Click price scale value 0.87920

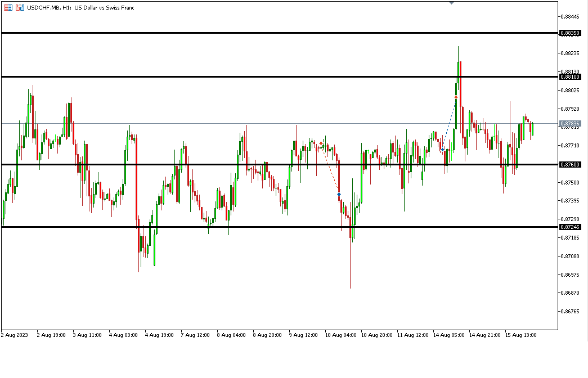tap(570, 109)
